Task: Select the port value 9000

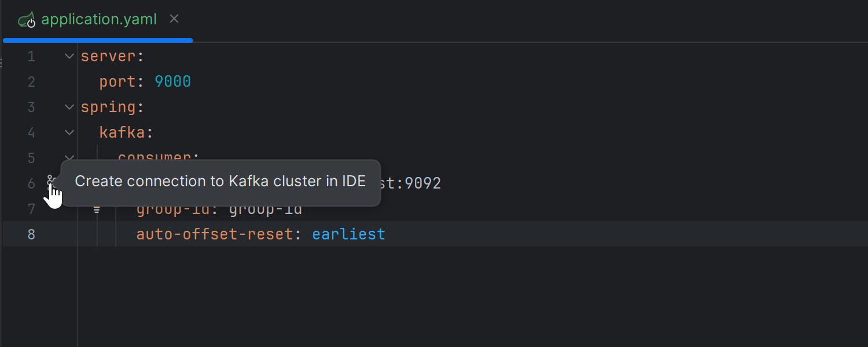Action: pos(172,81)
